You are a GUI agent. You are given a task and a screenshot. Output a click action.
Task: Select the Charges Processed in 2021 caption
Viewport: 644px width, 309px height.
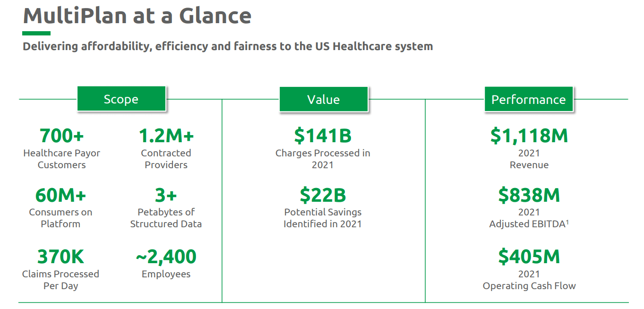click(x=323, y=159)
